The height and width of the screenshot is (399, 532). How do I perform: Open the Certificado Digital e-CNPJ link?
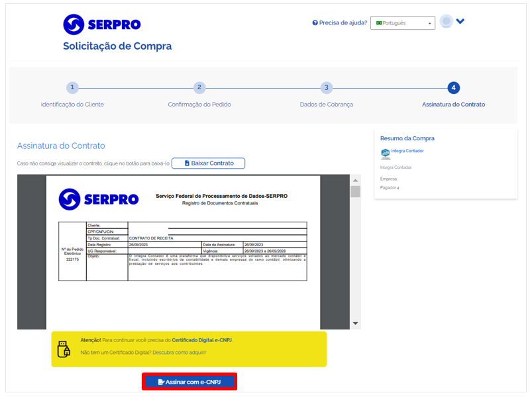click(x=202, y=340)
